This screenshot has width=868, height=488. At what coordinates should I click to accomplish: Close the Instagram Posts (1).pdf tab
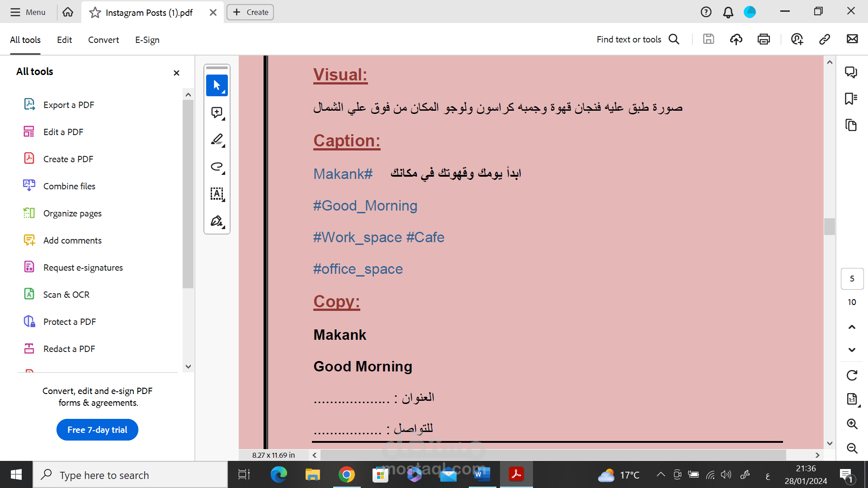coord(213,13)
